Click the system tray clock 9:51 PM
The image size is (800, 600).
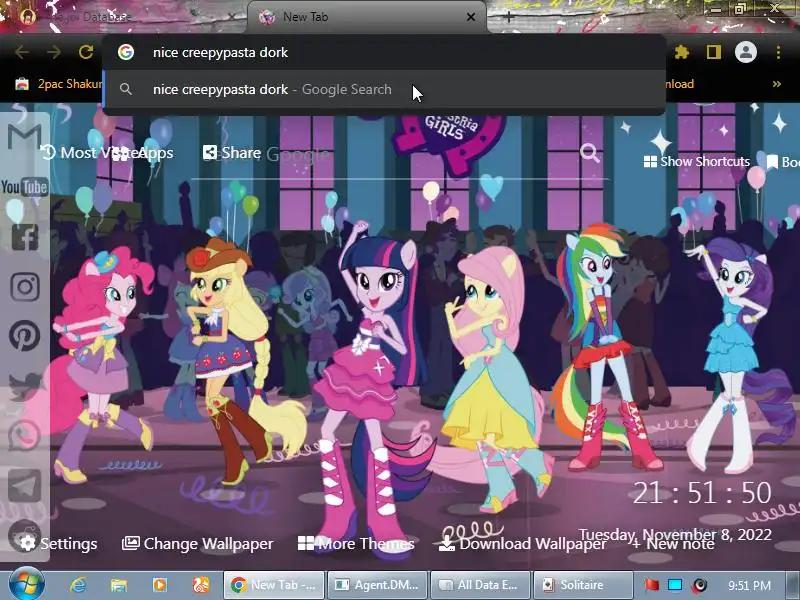coord(749,585)
